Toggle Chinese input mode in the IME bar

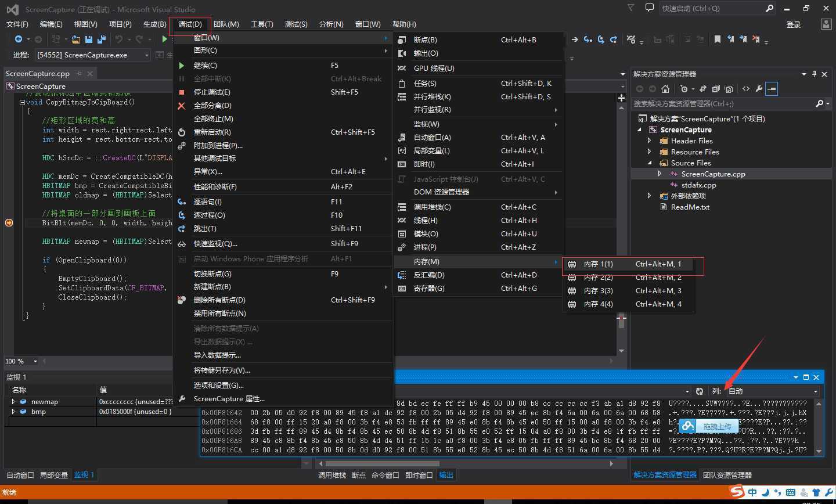click(752, 492)
